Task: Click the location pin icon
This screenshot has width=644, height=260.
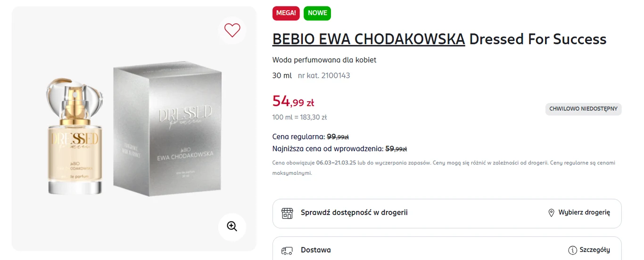Action: click(x=551, y=213)
